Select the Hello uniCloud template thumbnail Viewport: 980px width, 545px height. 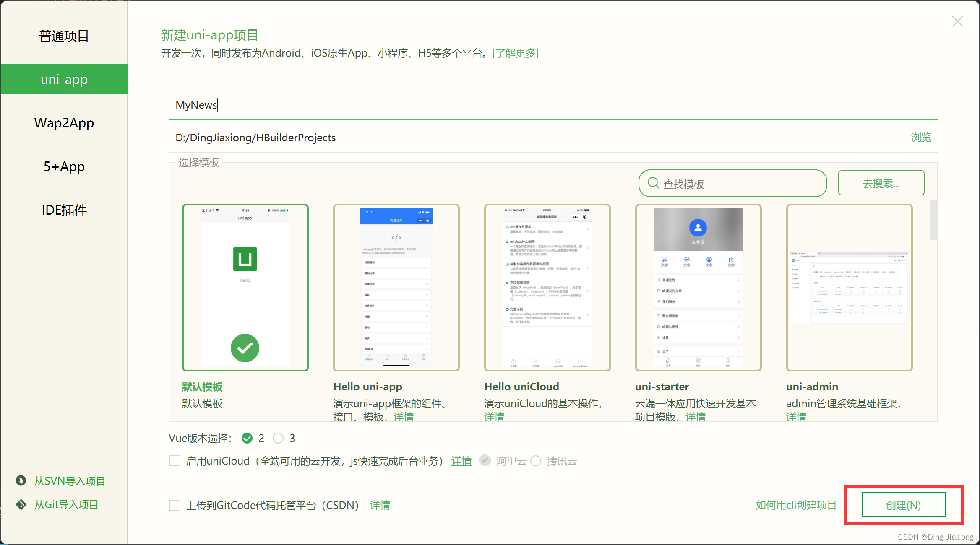pos(547,287)
